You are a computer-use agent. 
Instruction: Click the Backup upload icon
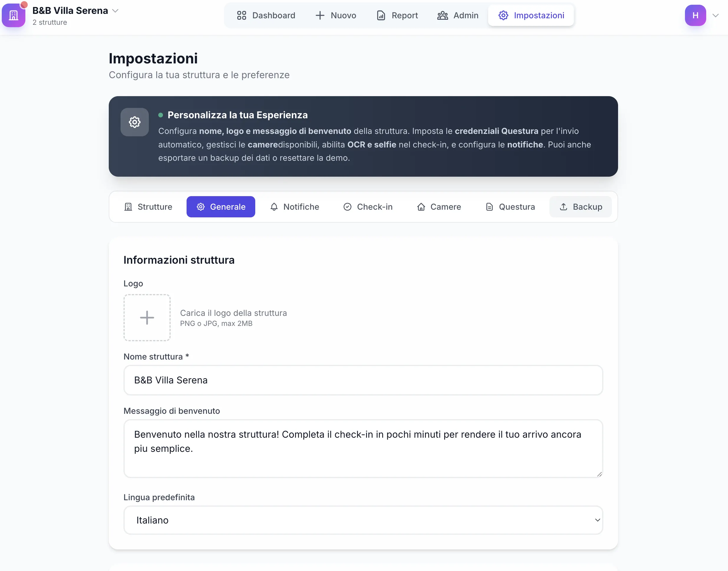[x=563, y=206]
